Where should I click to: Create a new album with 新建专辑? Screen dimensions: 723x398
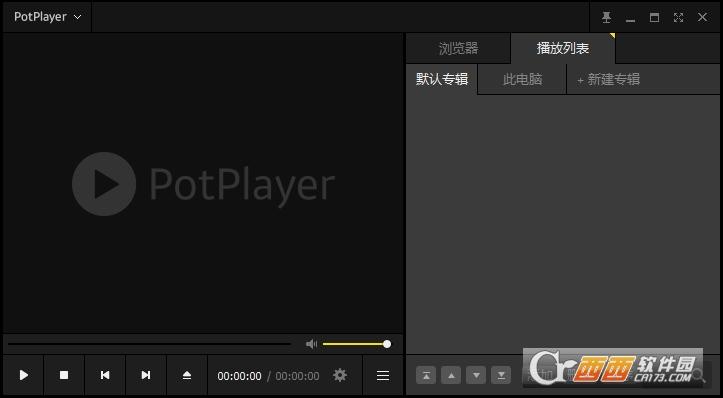(609, 80)
